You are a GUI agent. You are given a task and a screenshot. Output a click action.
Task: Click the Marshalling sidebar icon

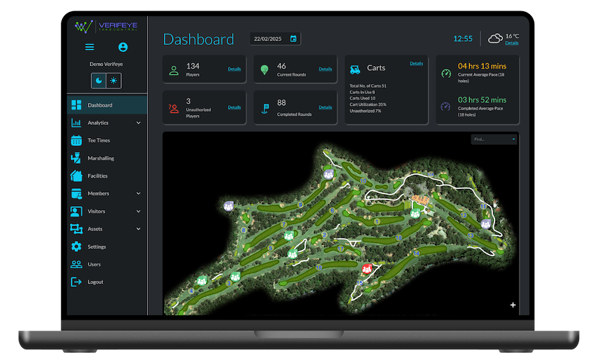(76, 159)
